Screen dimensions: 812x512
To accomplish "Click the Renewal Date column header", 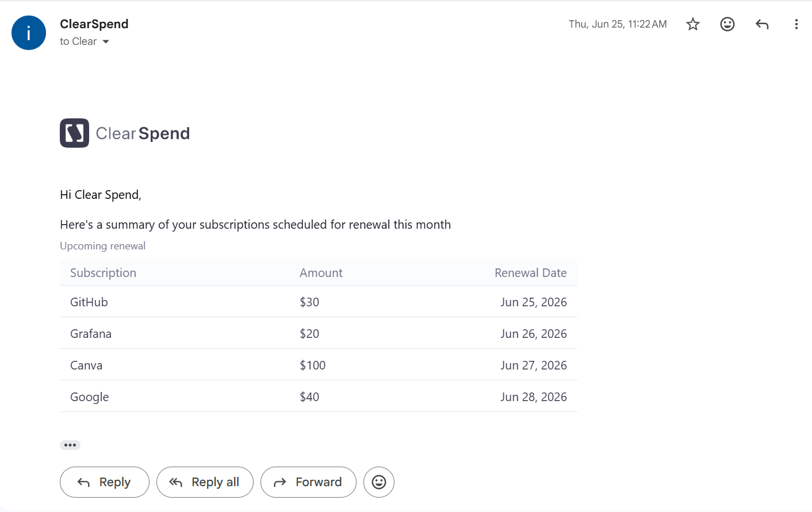I will tap(531, 273).
